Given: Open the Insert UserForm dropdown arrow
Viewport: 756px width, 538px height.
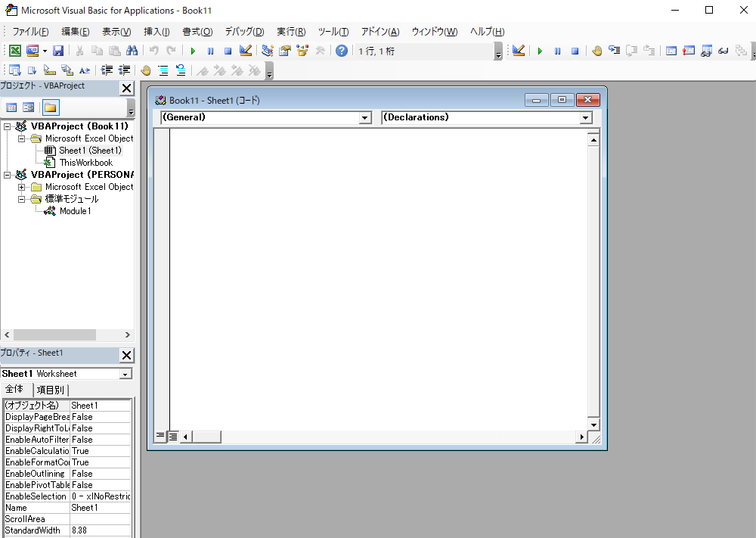Looking at the screenshot, I should coord(45,51).
